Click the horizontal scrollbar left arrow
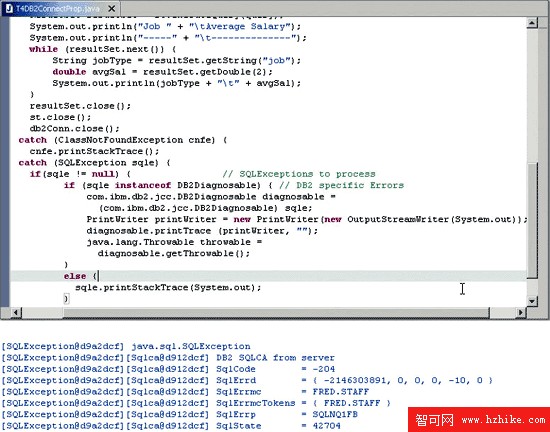550x432 pixels. [16, 312]
